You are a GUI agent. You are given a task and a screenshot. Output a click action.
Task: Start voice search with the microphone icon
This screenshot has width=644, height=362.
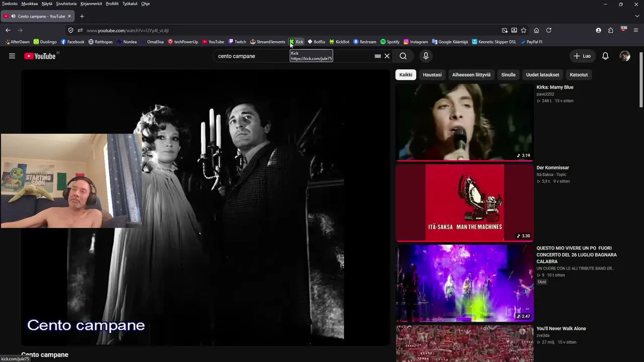[x=426, y=56]
